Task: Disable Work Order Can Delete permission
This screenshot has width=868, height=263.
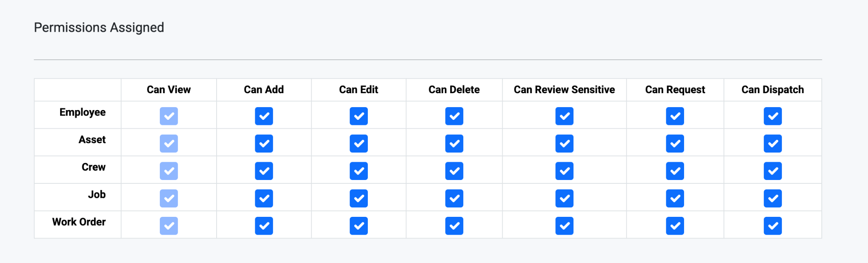Action: click(454, 226)
